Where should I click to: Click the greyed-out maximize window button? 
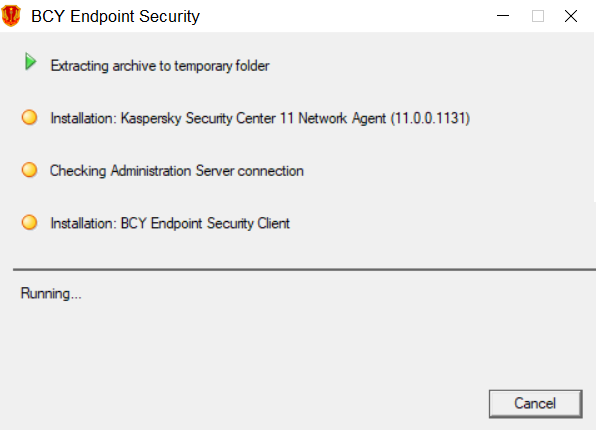[x=537, y=16]
